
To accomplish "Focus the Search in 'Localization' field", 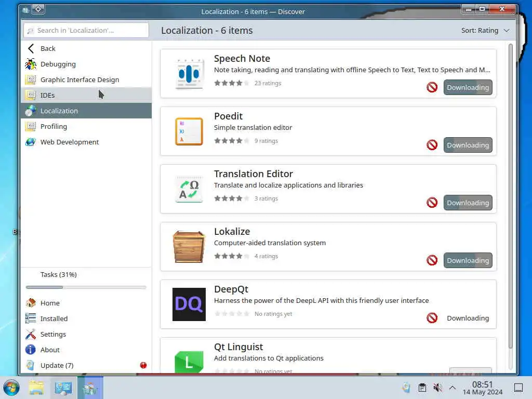I will [86, 30].
